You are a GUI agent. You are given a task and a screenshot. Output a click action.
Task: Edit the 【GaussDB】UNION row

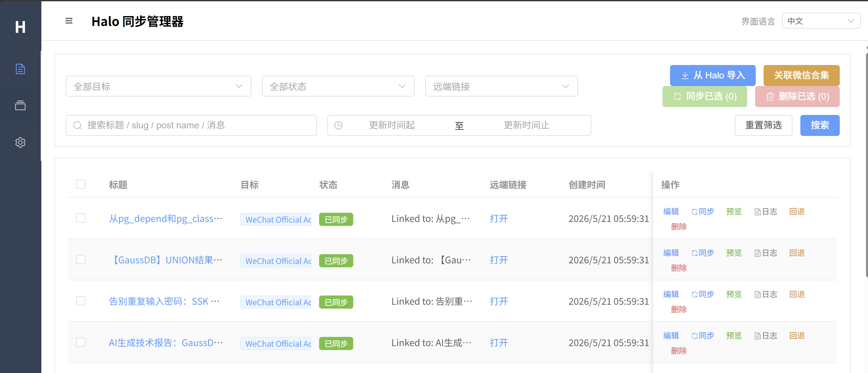(x=671, y=253)
